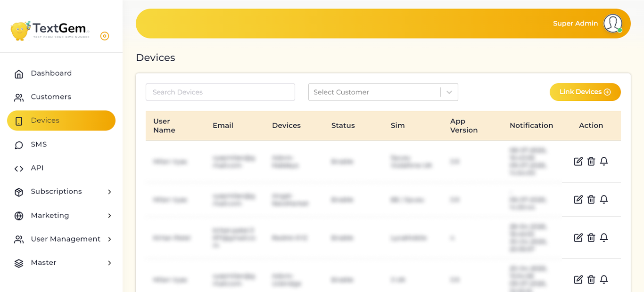Click the Notification column header

click(x=531, y=126)
